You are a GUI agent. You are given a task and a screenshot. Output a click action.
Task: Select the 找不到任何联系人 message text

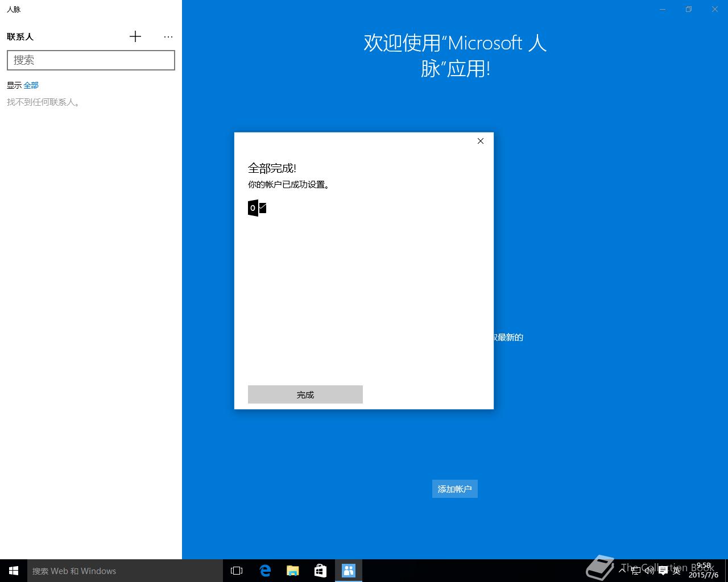pyautogui.click(x=44, y=102)
